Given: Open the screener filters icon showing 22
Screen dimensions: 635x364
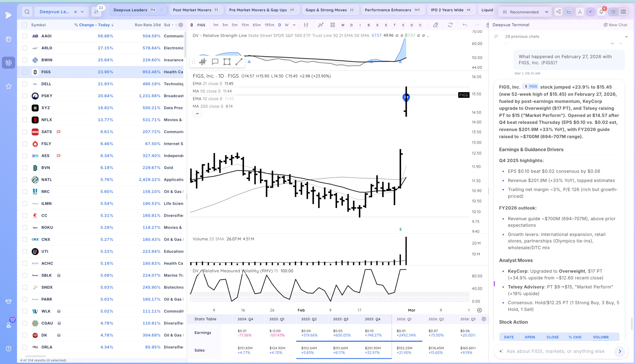Looking at the screenshot, I should 96,11.
